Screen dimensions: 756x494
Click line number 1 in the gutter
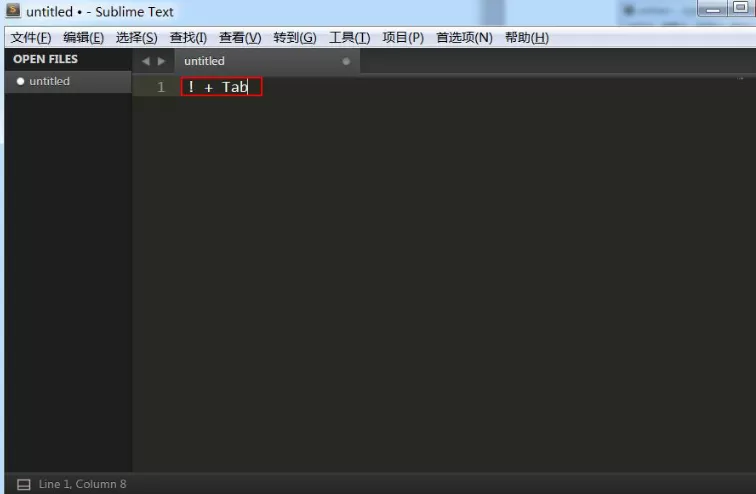161,87
